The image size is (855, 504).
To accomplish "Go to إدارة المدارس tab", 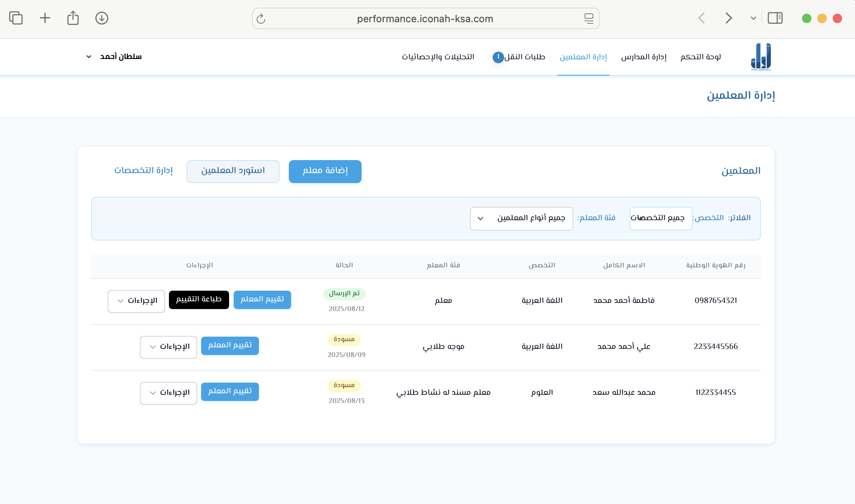I will (x=644, y=57).
